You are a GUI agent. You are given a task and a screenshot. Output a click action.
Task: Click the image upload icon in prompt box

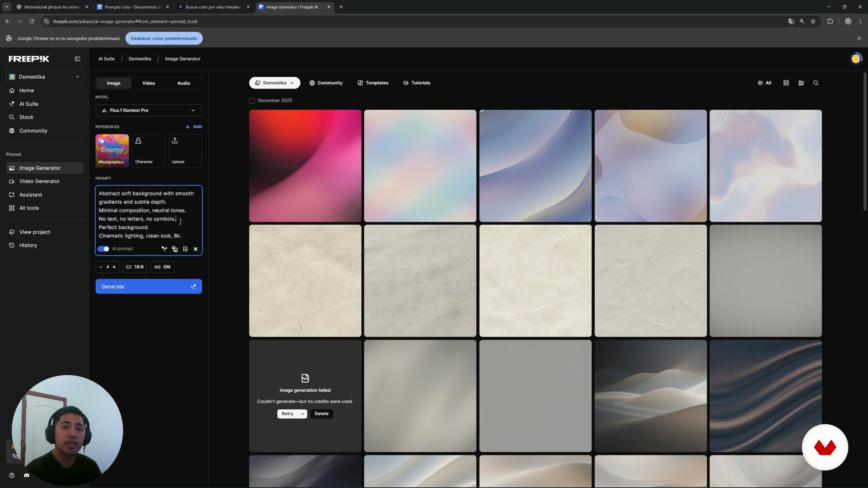point(175,249)
